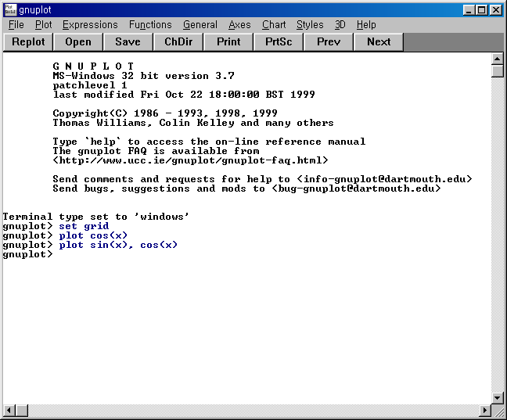Click the ChDir toolbar button
This screenshot has height=420, width=507.
(178, 42)
